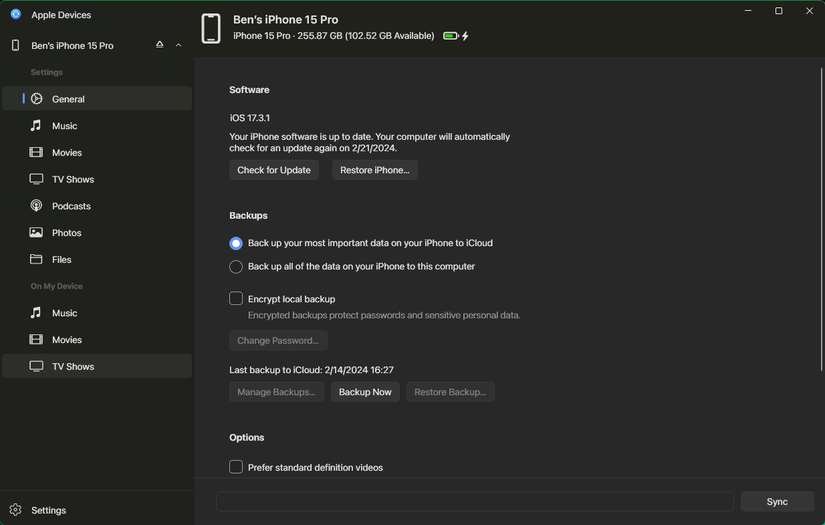The width and height of the screenshot is (825, 525).
Task: Click the eject icon beside Ben's iPhone
Action: coord(159,45)
